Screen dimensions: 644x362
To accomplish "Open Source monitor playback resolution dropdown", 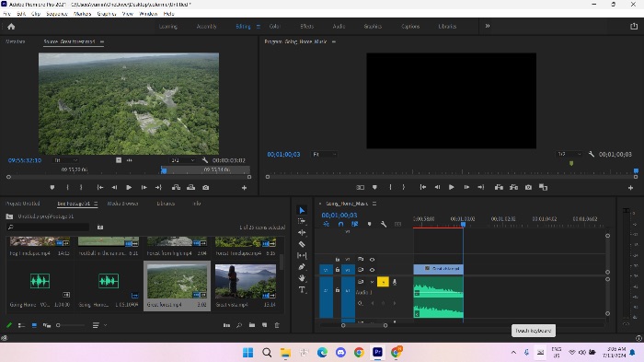I will [x=183, y=160].
